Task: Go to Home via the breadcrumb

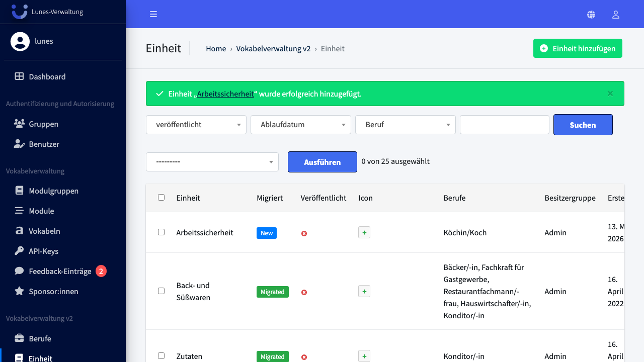Action: [x=216, y=48]
